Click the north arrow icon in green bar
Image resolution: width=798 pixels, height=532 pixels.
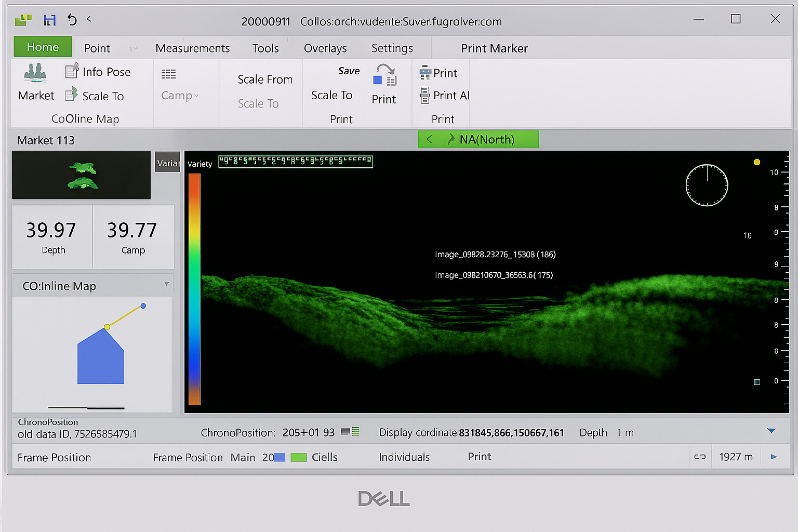pyautogui.click(x=450, y=139)
